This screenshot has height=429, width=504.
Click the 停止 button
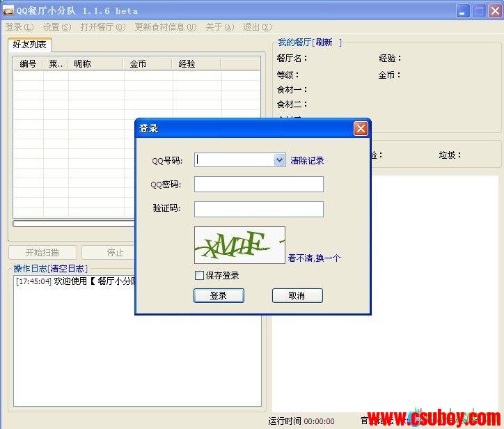(108, 252)
